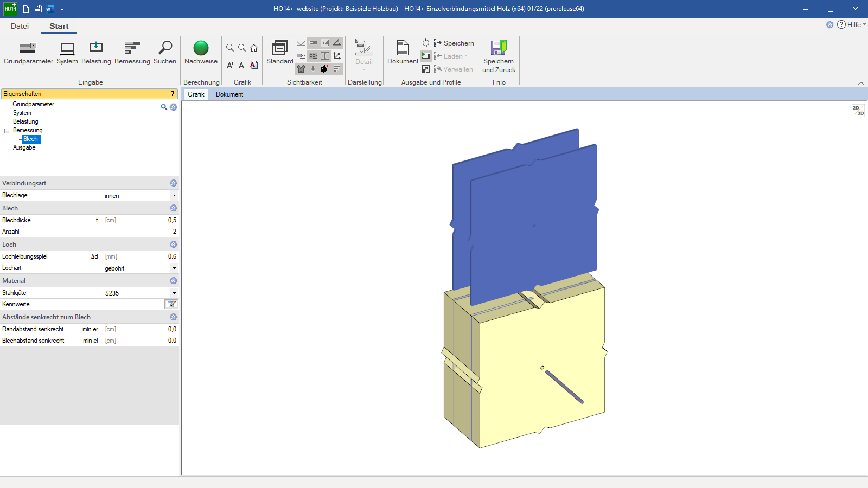Collapse the Bemessung tree node
Screen dimensions: 868x488
coord(7,131)
